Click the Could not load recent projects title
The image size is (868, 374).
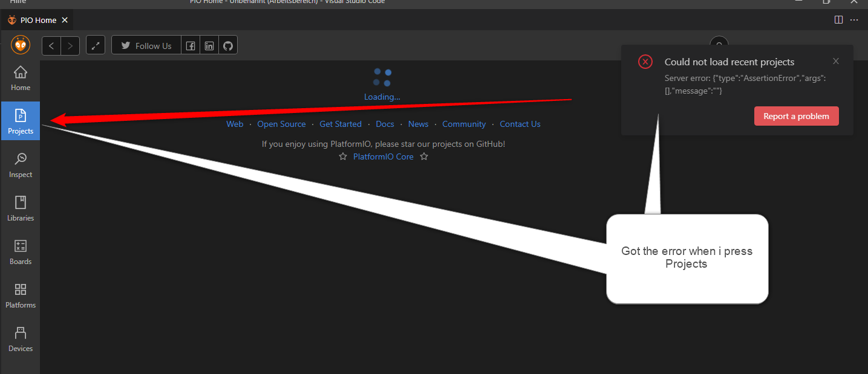(729, 62)
